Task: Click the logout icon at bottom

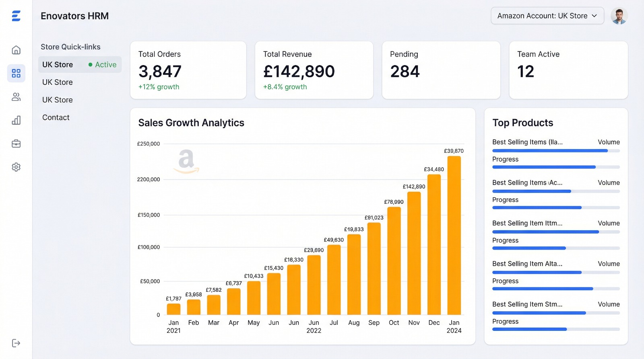Action: point(16,343)
